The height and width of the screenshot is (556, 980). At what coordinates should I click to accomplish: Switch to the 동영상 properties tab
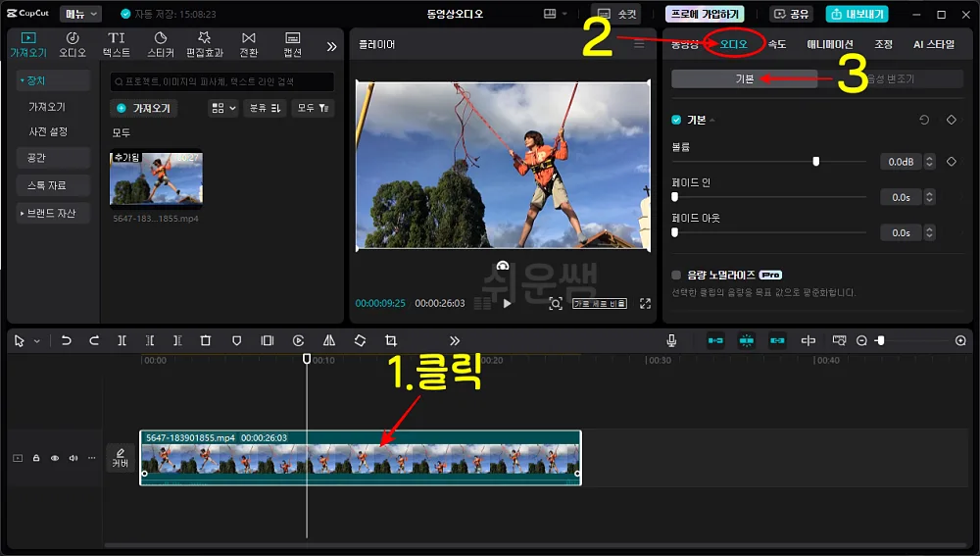click(x=684, y=44)
